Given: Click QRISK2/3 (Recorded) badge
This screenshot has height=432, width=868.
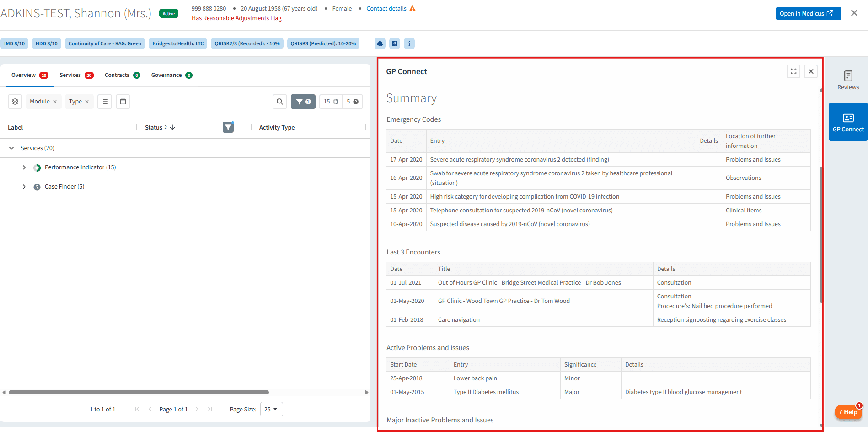Looking at the screenshot, I should click(x=247, y=43).
